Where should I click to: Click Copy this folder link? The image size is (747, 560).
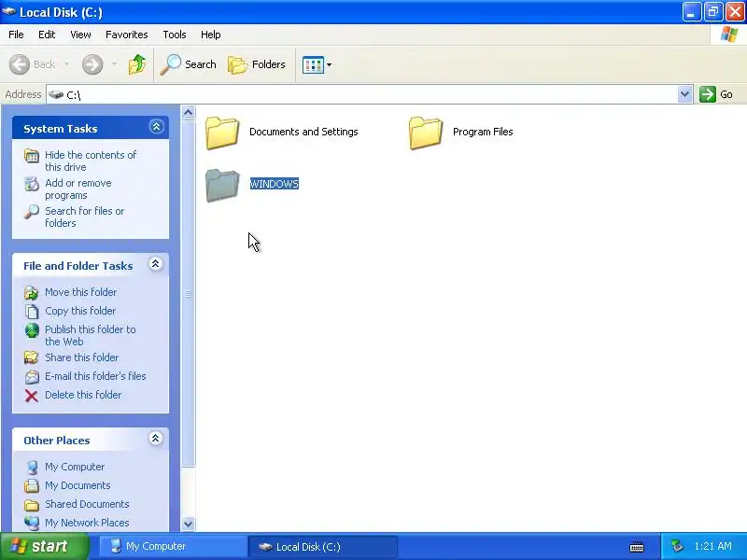point(80,311)
